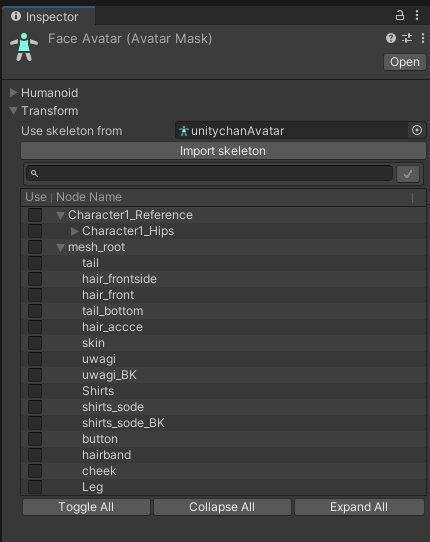This screenshot has width=430, height=542.
Task: Click the search filter checkmark button
Action: click(x=408, y=174)
